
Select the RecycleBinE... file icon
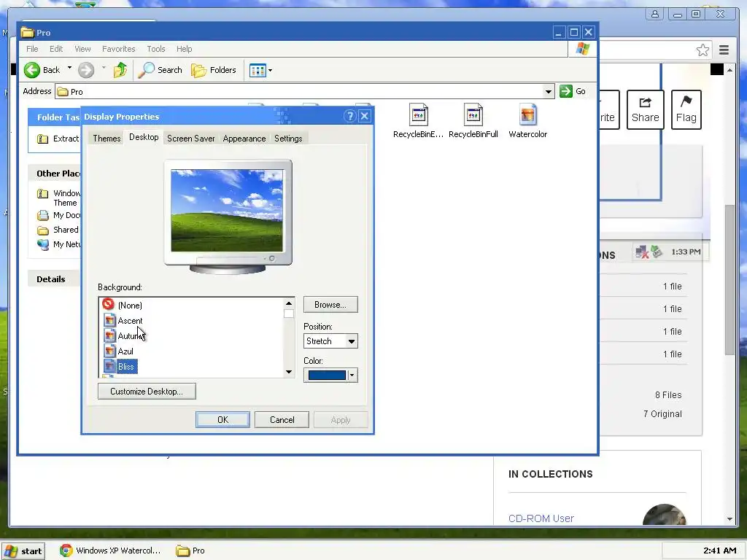(418, 121)
